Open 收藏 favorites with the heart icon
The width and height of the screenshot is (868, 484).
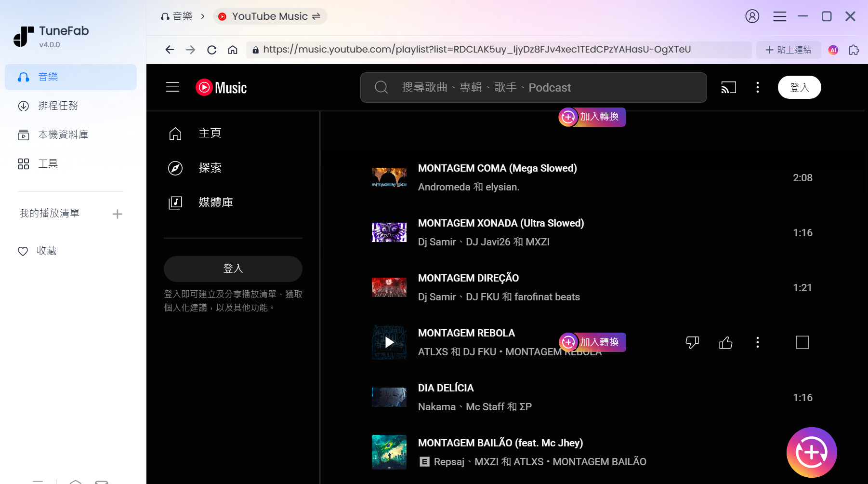coord(47,251)
